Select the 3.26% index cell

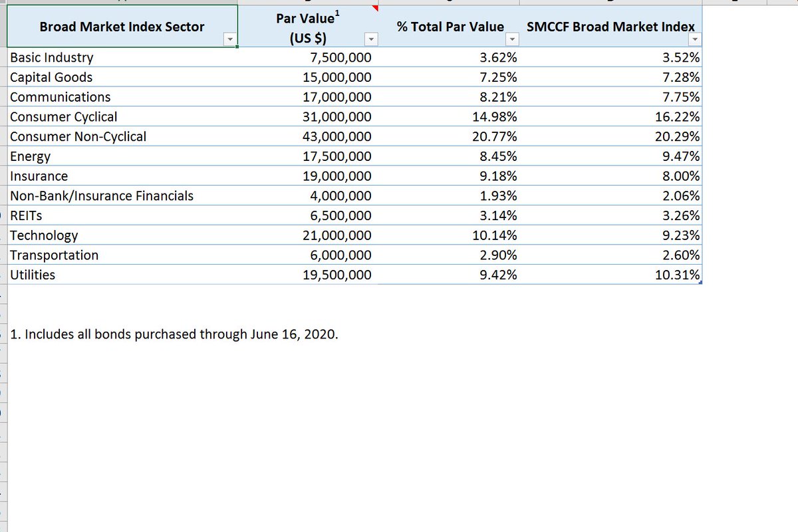(x=610, y=215)
